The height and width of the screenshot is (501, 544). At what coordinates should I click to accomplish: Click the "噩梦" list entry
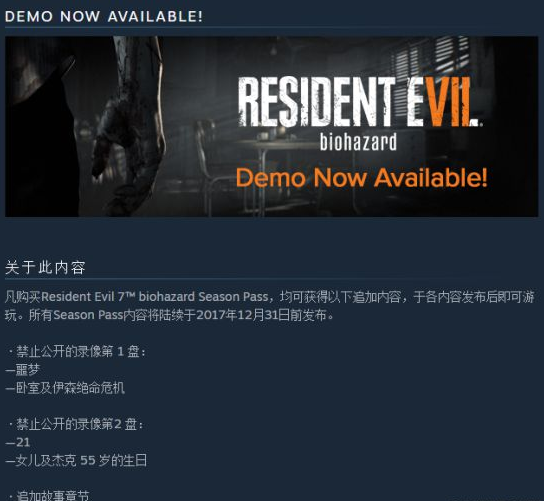(23, 370)
